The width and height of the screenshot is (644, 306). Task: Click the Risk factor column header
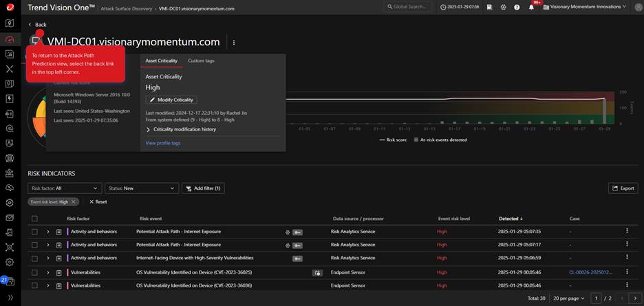[78, 219]
